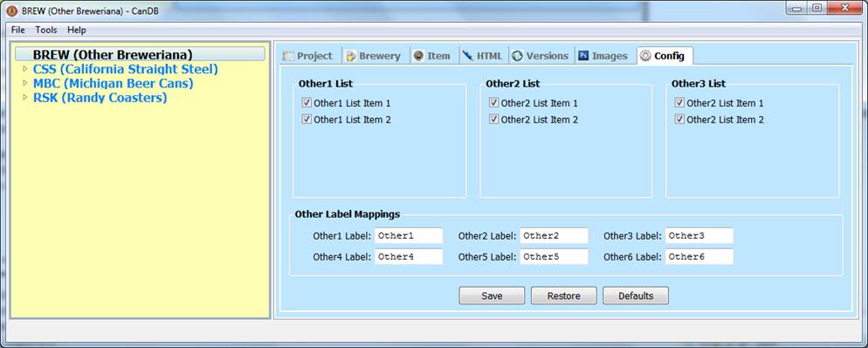Expand the MBC tree node arrow
The height and width of the screenshot is (348, 868).
pos(24,83)
